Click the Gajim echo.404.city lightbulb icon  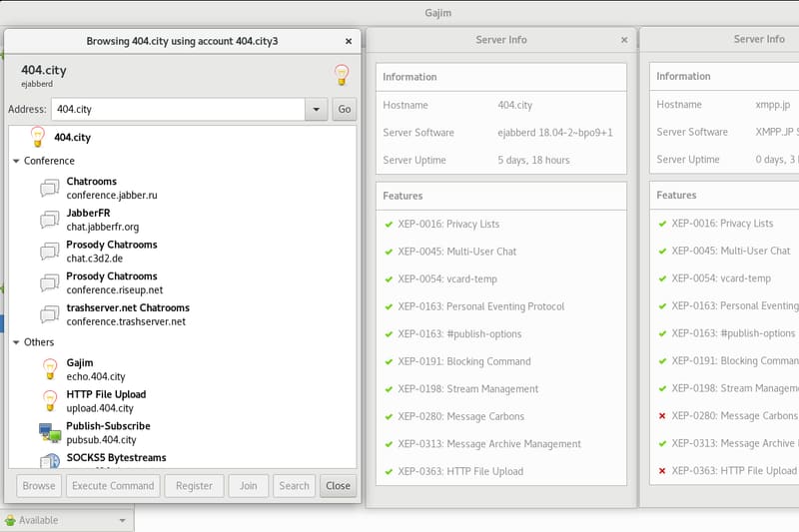click(x=50, y=369)
